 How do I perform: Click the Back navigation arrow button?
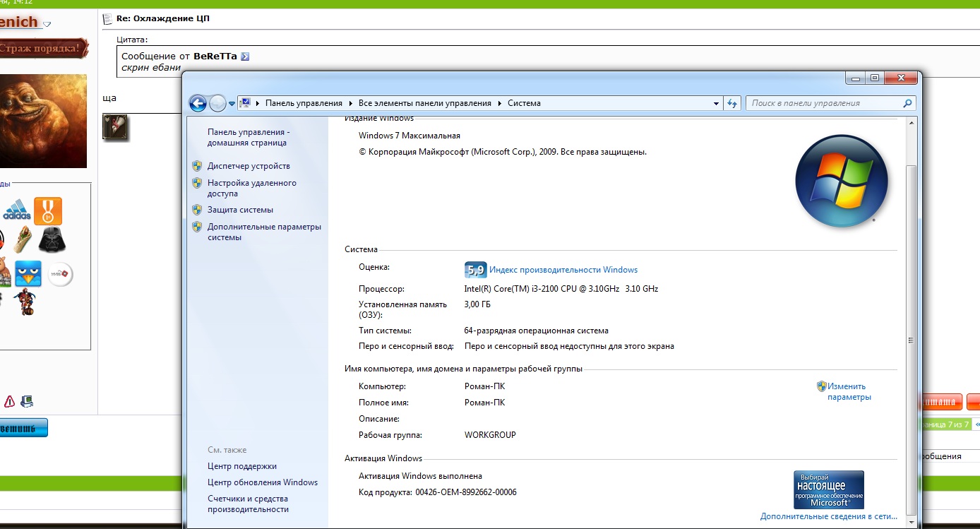(x=198, y=104)
